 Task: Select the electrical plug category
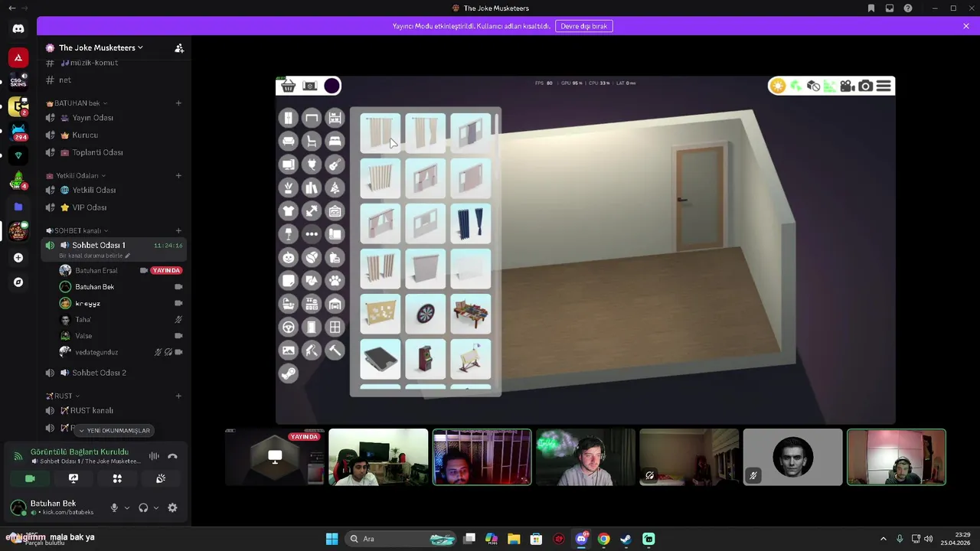click(x=312, y=165)
